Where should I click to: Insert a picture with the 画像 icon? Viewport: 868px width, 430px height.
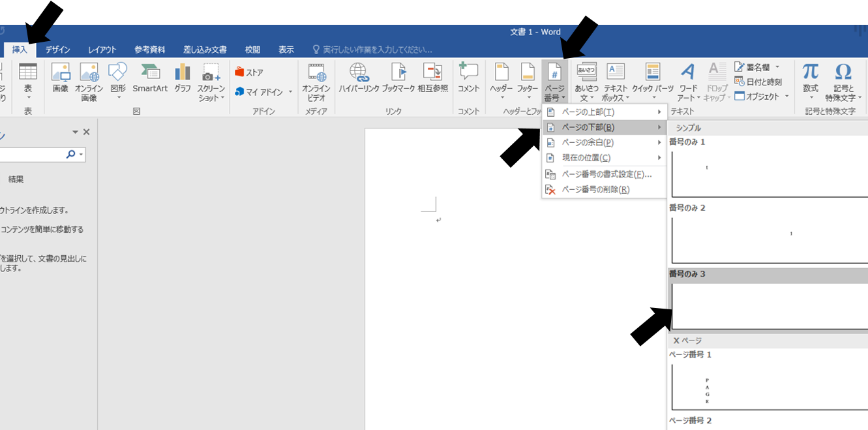tap(61, 78)
